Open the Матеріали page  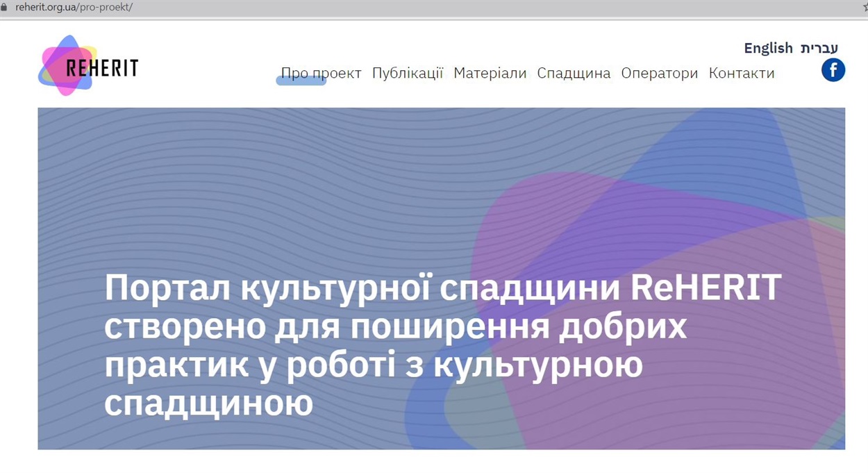pos(490,73)
